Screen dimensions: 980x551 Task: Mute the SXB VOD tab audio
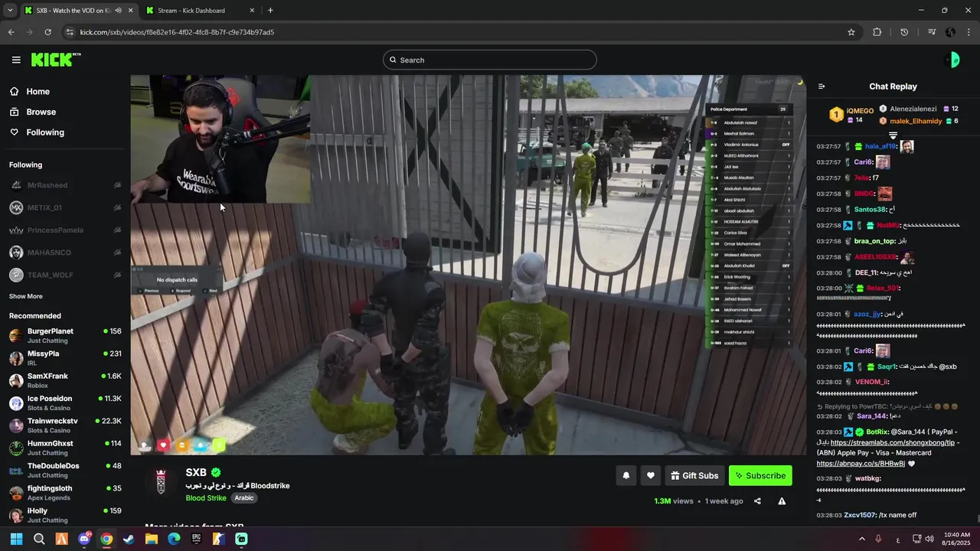click(x=118, y=11)
